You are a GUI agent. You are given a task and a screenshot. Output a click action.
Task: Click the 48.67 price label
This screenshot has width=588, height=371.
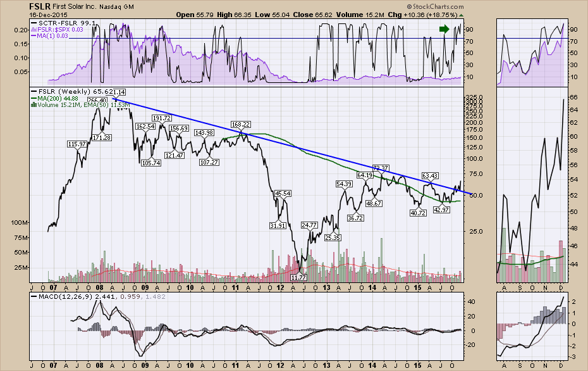(374, 203)
